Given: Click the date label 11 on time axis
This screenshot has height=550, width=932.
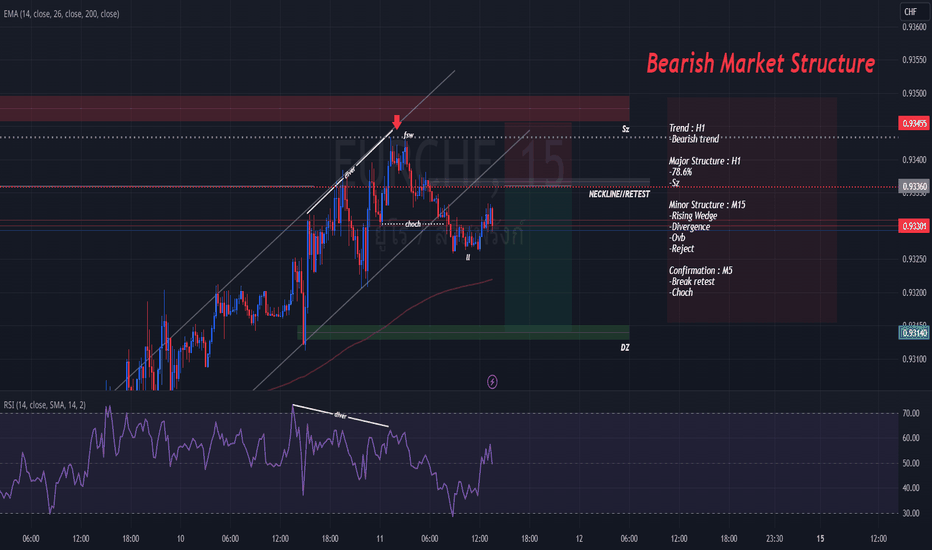Looking at the screenshot, I should coord(380,539).
